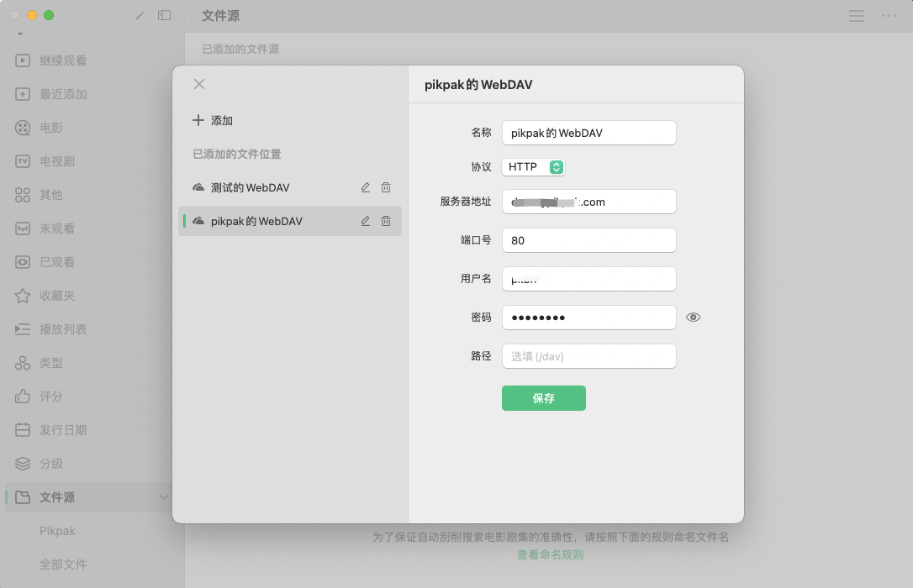Image resolution: width=913 pixels, height=588 pixels.
Task: Click edit pencil for pikpak的 WebDAV
Action: (x=366, y=221)
